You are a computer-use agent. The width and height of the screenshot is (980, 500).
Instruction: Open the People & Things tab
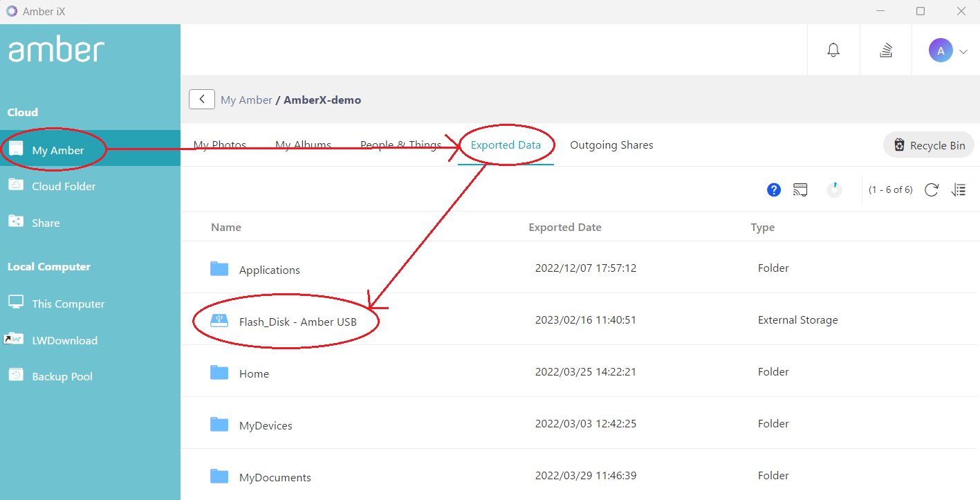point(400,145)
